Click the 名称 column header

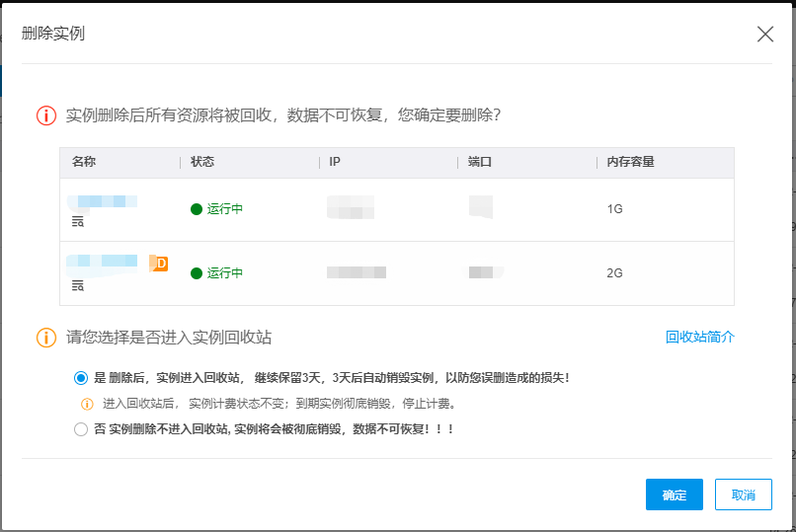[84, 162]
